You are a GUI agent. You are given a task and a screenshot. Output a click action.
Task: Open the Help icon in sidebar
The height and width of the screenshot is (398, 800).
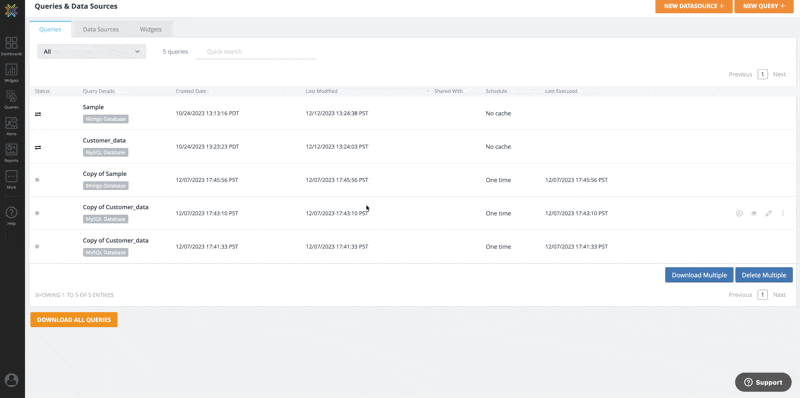pos(11,215)
